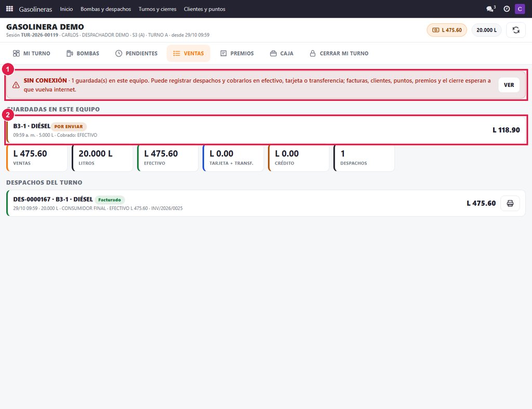The height and width of the screenshot is (409, 532).
Task: Open the Bombas y despachos menu
Action: pyautogui.click(x=106, y=9)
